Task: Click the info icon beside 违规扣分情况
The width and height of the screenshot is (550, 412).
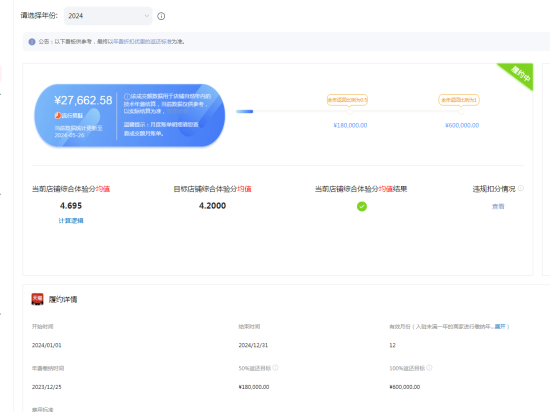Action: pos(521,188)
